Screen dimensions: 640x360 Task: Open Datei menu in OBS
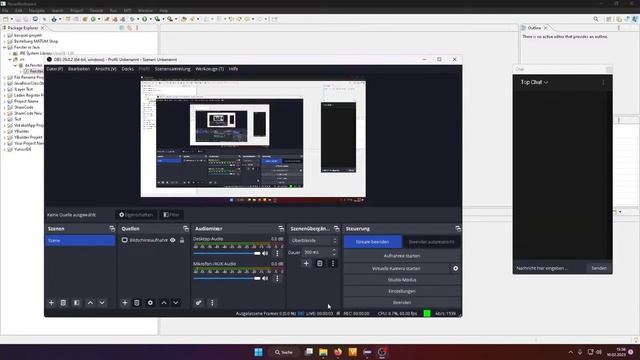(55, 69)
